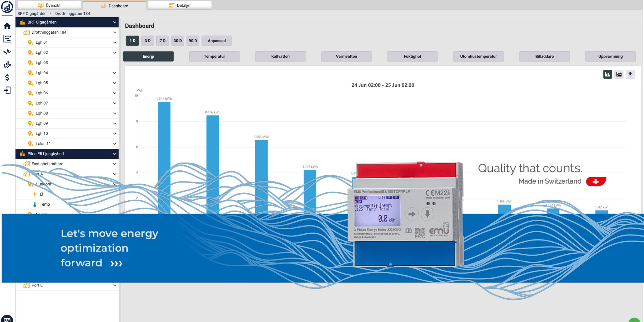Download the chart data
Screen dimensions: 644x322
click(x=630, y=75)
